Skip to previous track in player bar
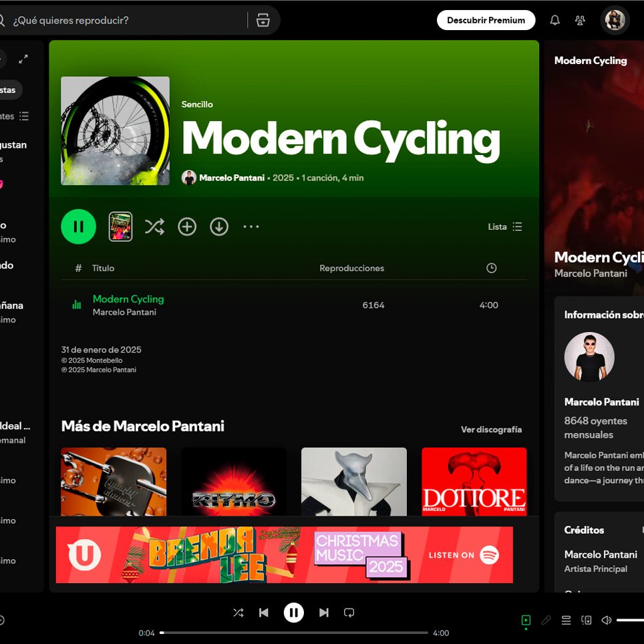 tap(264, 613)
